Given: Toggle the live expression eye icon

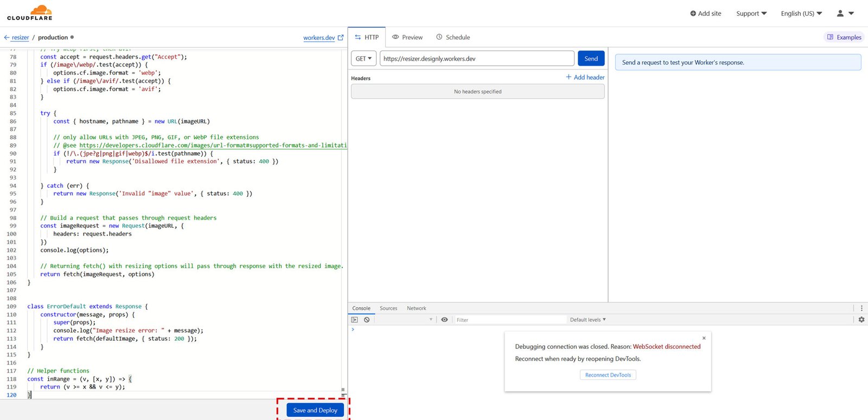Looking at the screenshot, I should [444, 320].
